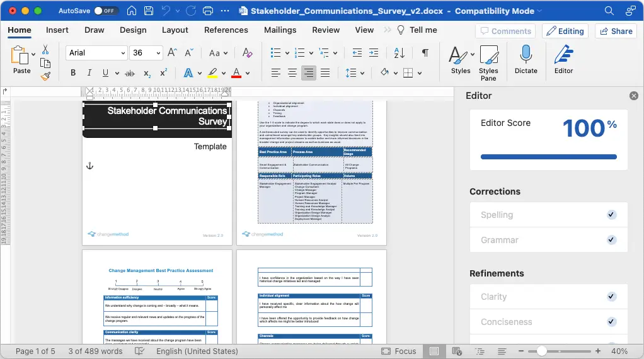Open the Layout ribbon tab

[175, 30]
